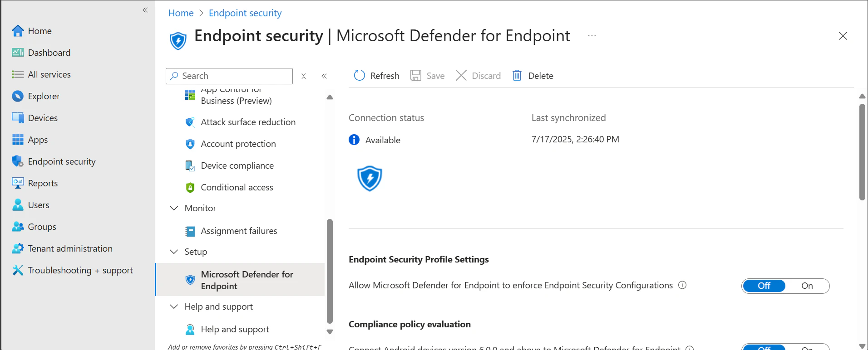Click the Users person icon
Image resolution: width=868 pixels, height=350 pixels.
click(18, 205)
